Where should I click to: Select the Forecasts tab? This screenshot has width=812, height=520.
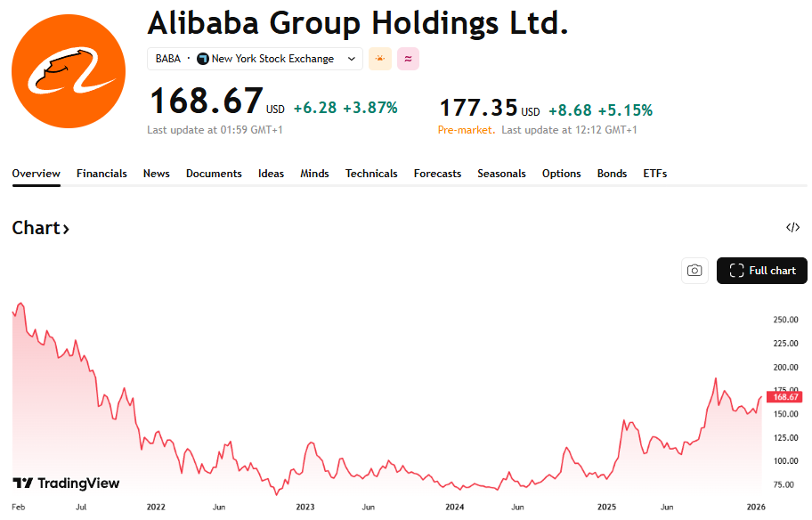click(437, 174)
